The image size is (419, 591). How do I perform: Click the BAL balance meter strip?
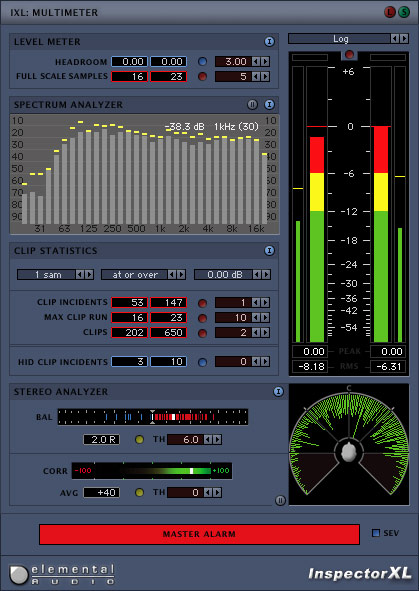153,417
